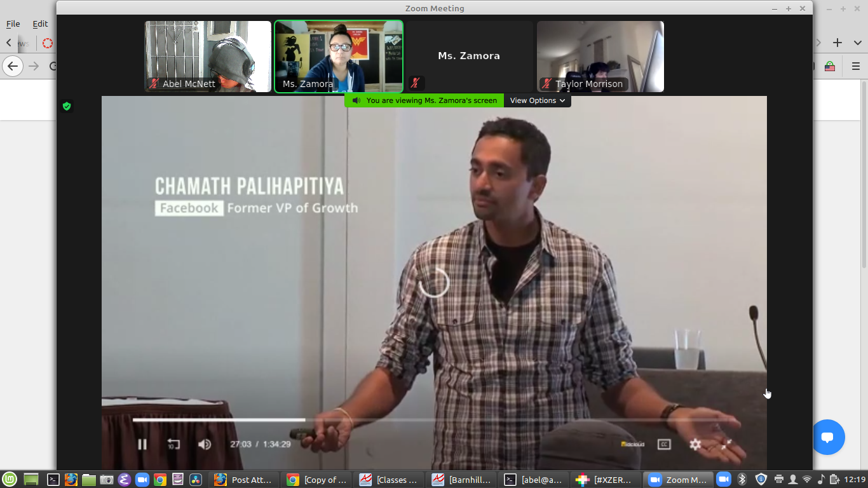Switch to Barnhill... window in taskbar
Image resolution: width=868 pixels, height=488 pixels.
461,480
